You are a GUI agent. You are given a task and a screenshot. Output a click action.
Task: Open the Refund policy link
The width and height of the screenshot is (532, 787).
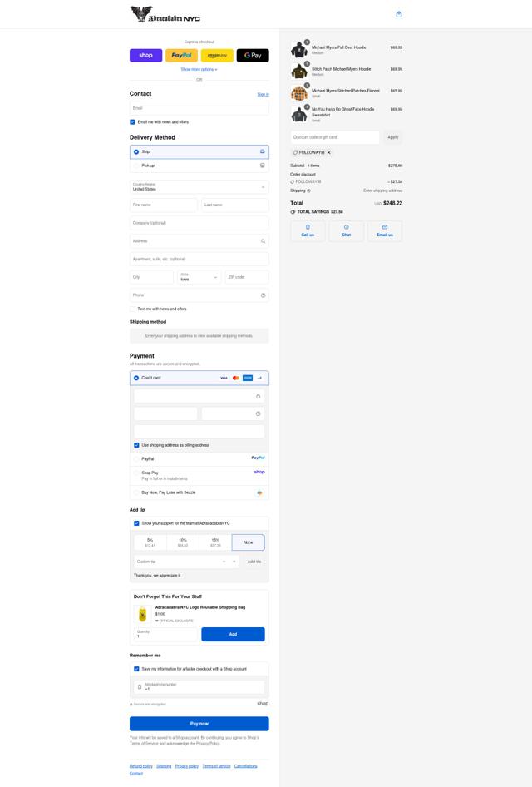point(141,766)
